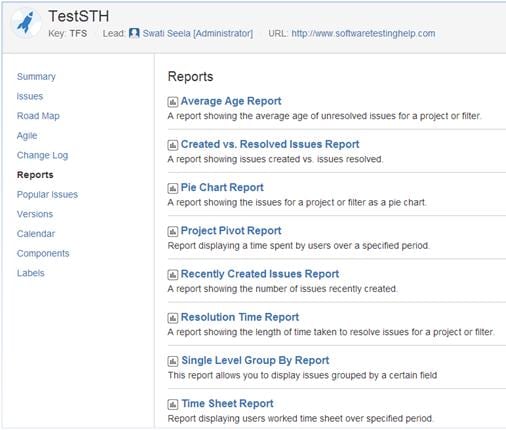Click the user avatar icon next to Lead
The image size is (506, 430).
[x=134, y=33]
